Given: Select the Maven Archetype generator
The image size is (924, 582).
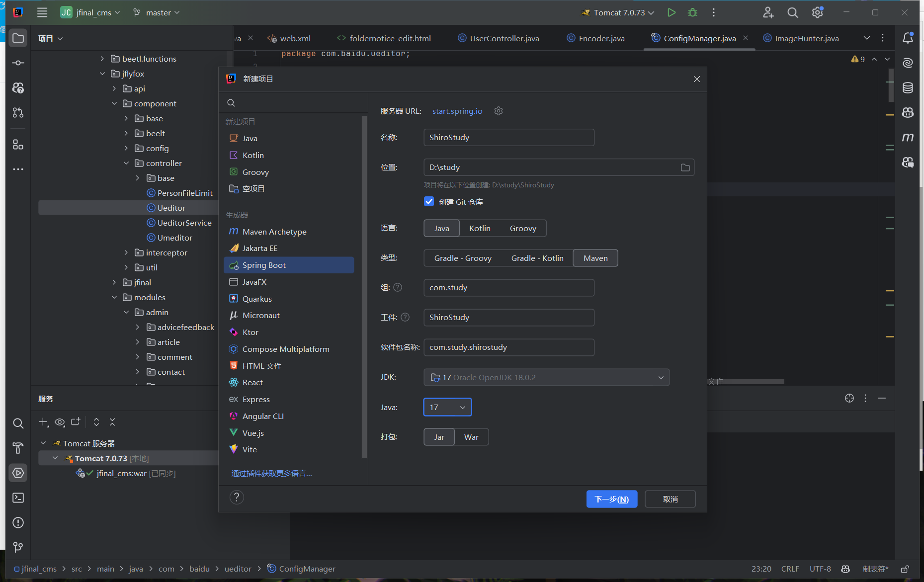Looking at the screenshot, I should click(289, 232).
